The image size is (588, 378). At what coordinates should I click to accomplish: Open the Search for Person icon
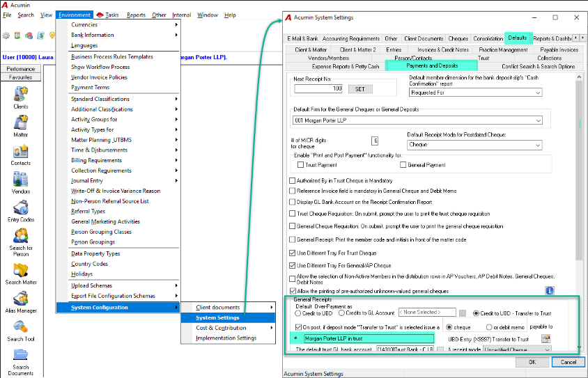point(21,236)
